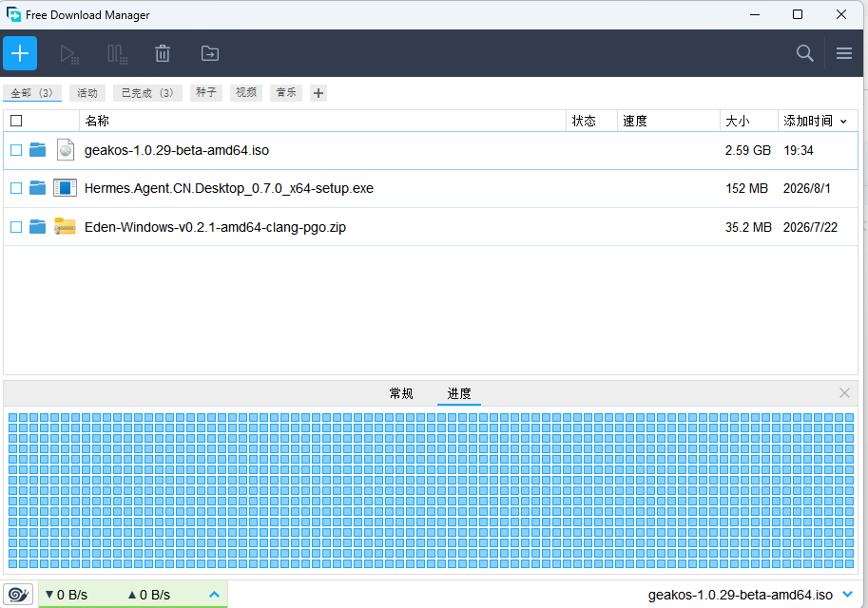The image size is (868, 608).
Task: Click the exe file icon of Hermes Agent
Action: (x=65, y=188)
